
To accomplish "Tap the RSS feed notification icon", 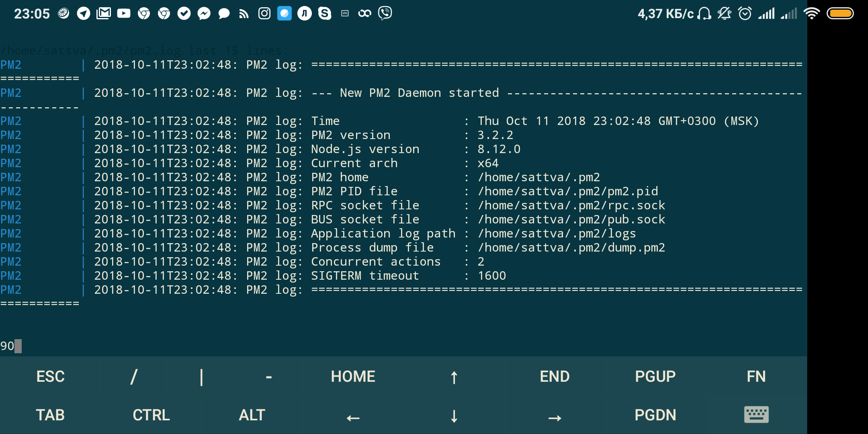I will 244,14.
